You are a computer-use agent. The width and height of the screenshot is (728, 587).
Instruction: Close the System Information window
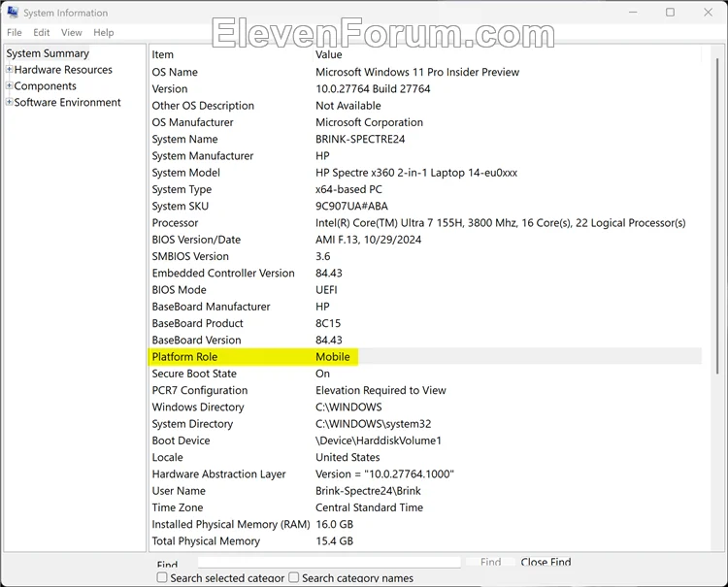pyautogui.click(x=708, y=12)
